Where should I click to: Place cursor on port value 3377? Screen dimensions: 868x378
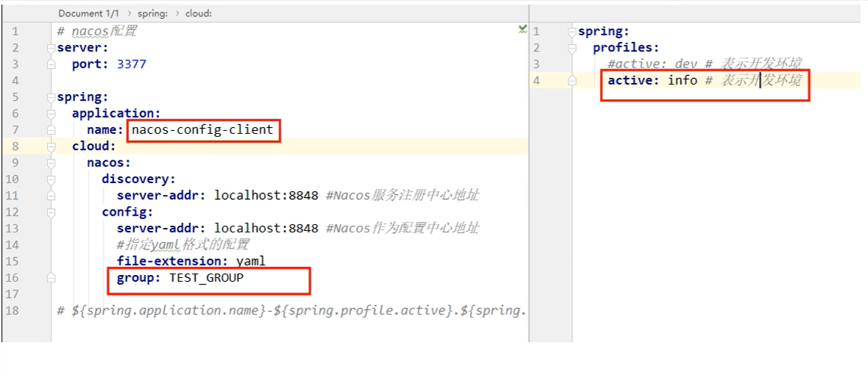132,64
